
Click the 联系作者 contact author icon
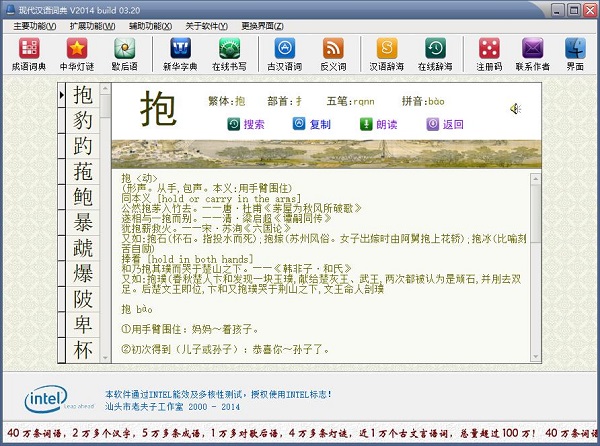click(533, 53)
